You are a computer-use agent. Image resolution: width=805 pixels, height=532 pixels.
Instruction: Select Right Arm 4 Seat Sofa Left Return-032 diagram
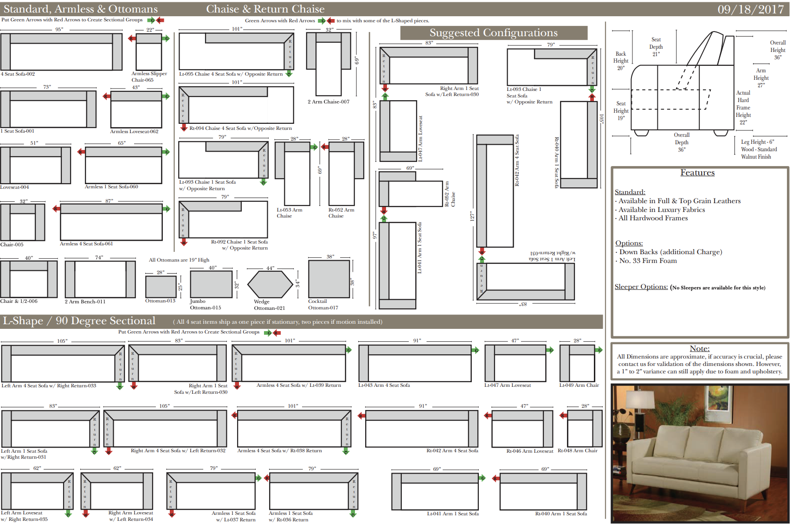(165, 429)
